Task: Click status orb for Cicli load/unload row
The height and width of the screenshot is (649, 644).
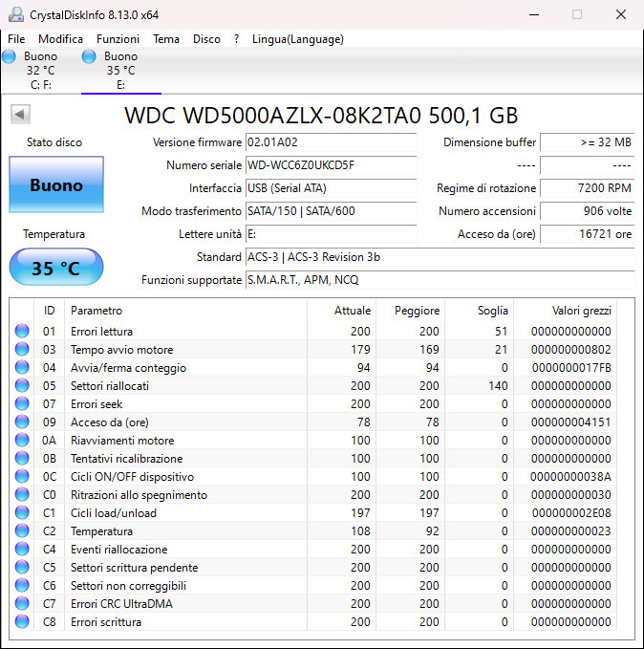Action: (22, 513)
